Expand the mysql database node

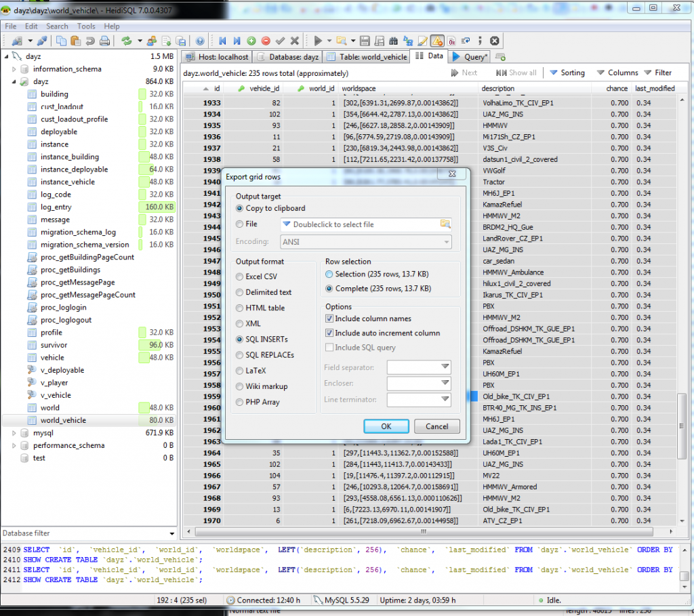pyautogui.click(x=14, y=433)
